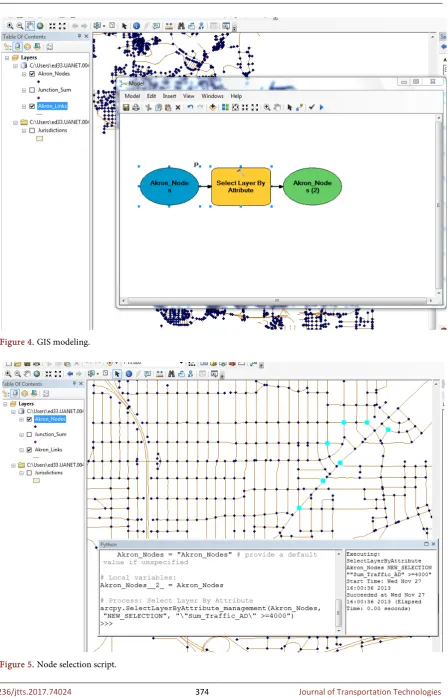
Task: Check Jurisdictions layer in Figure 4 contents
Action: click(x=32, y=130)
